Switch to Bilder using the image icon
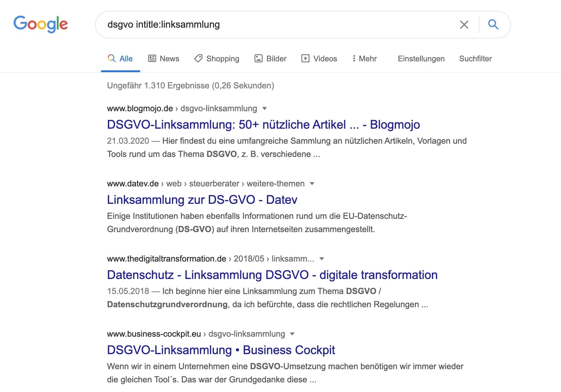 259,58
